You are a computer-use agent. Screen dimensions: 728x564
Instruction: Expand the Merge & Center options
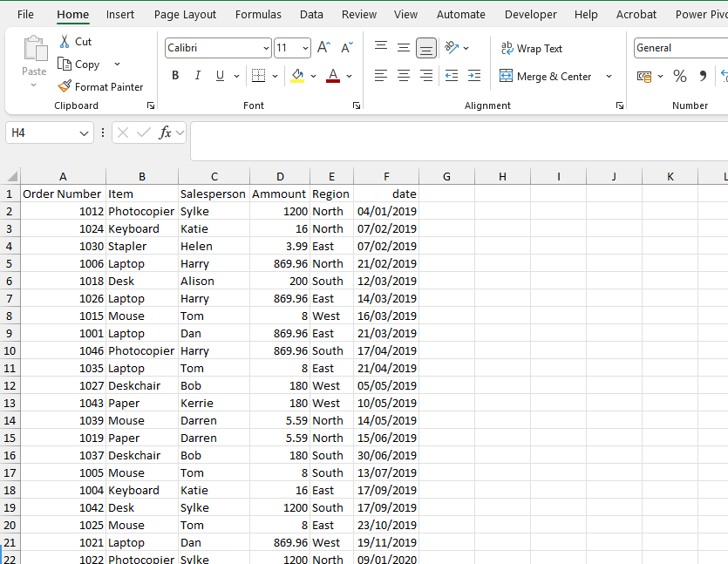coord(610,77)
